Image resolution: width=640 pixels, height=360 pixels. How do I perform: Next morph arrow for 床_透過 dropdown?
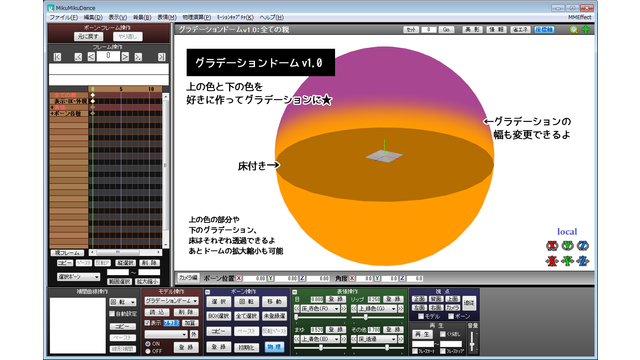click(401, 339)
